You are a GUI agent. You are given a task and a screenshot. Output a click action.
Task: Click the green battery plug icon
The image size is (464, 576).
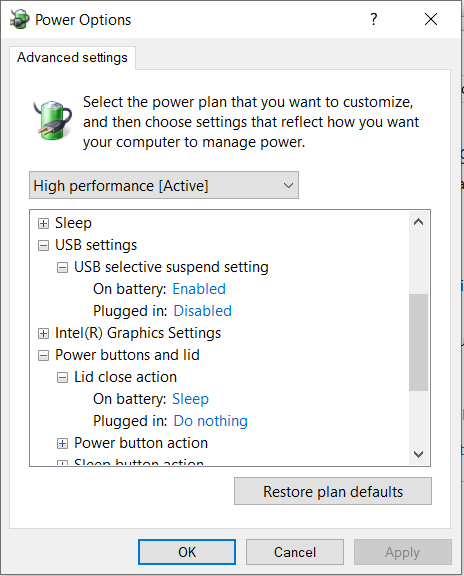53,120
